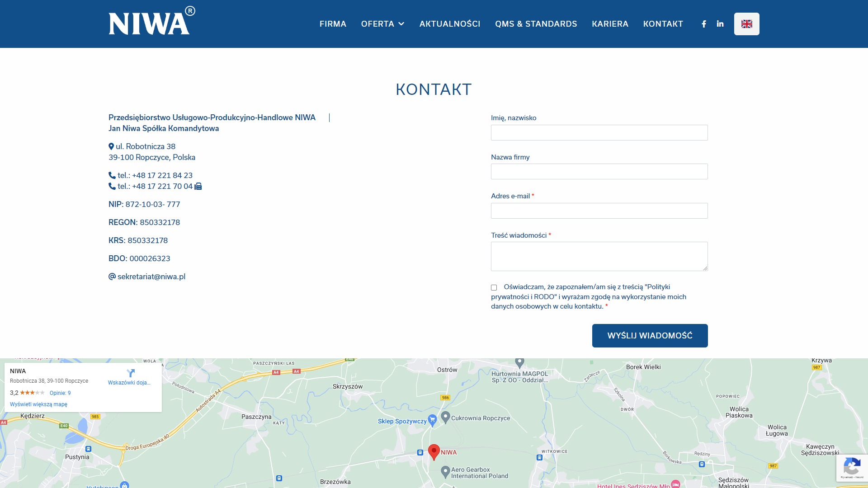Check the privacy policy and RODO consent checkbox

coord(494,288)
